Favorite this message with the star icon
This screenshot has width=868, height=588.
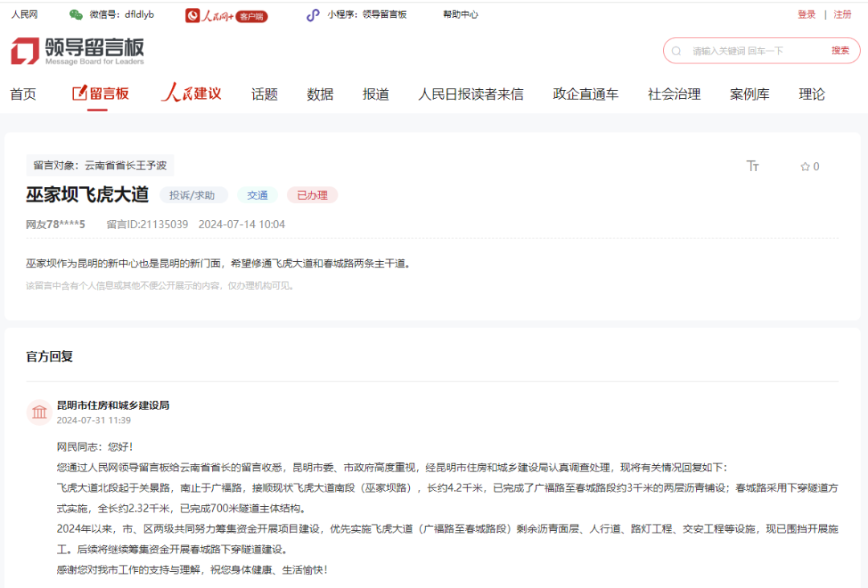805,167
